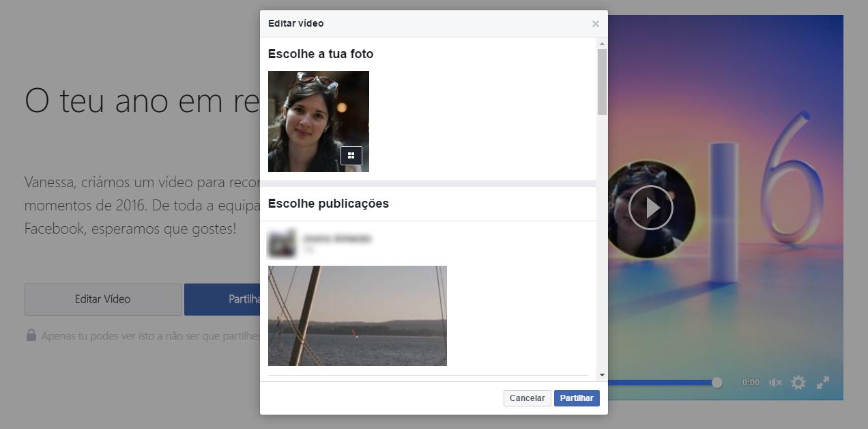The image size is (868, 429).
Task: Open the photo picker grid icon
Action: (351, 156)
